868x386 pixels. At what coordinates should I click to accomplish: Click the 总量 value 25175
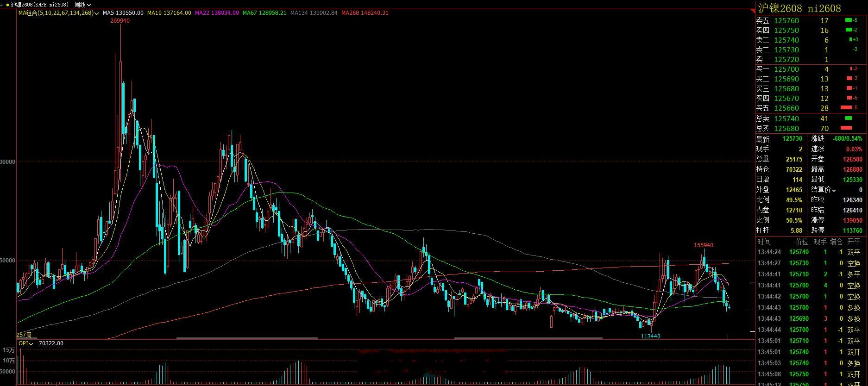tap(794, 159)
